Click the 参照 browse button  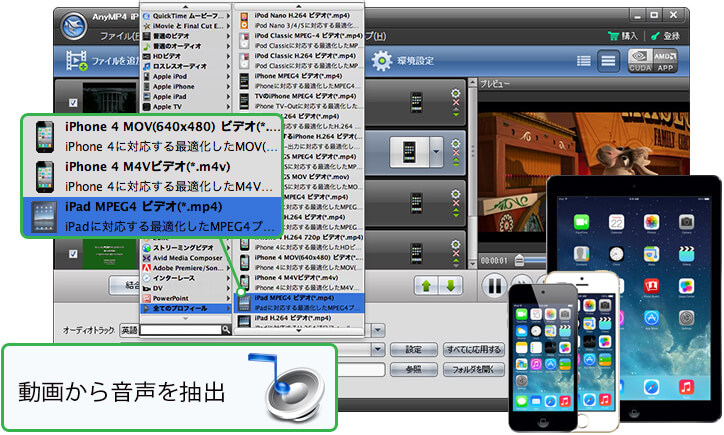413,369
